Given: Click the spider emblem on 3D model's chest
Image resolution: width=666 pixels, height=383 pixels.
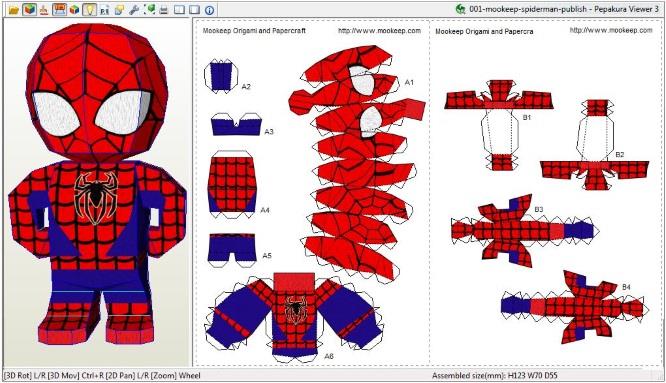Looking at the screenshot, I should [96, 197].
